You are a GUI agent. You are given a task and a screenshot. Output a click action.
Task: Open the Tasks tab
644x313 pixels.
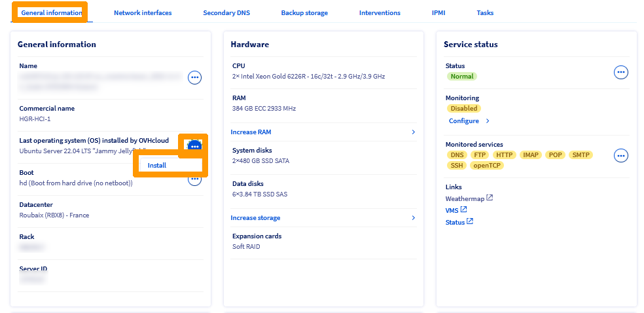coord(485,12)
